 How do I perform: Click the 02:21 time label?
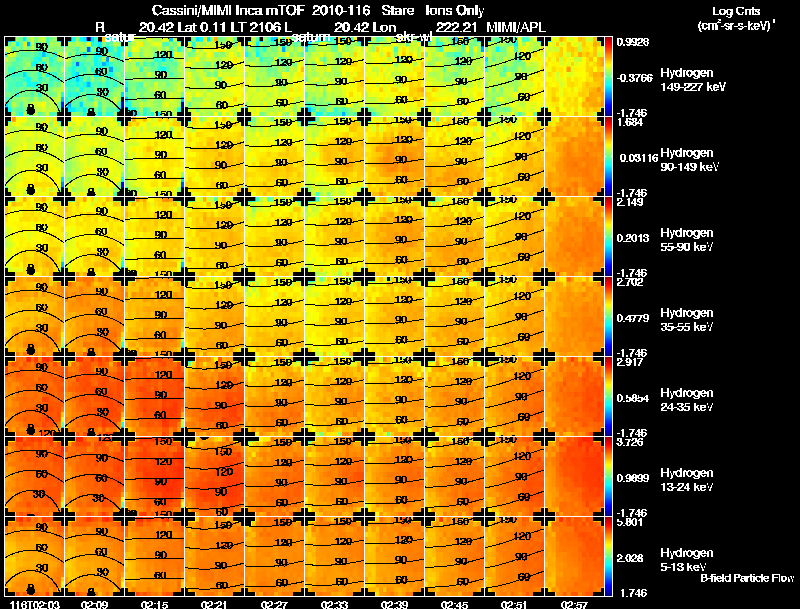tap(214, 604)
